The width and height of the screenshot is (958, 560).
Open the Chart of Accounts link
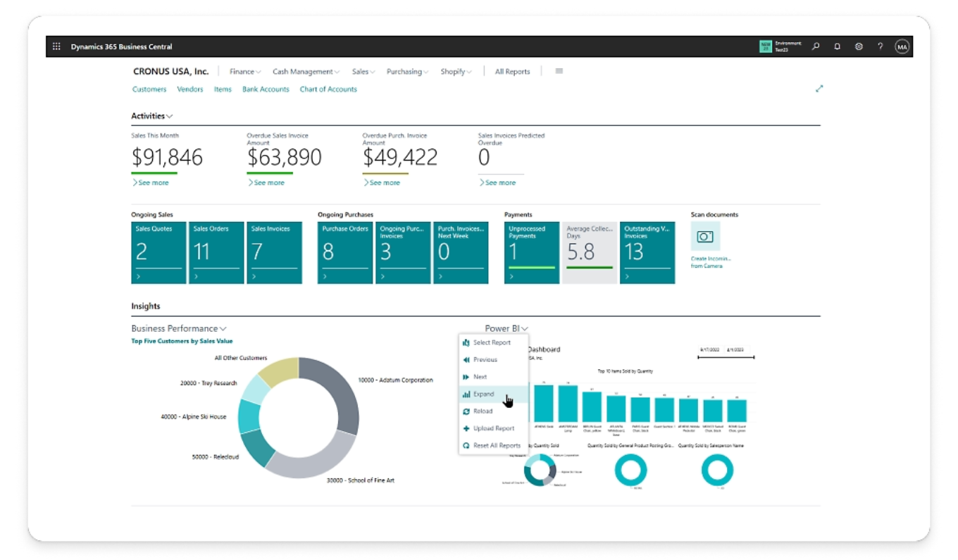coord(328,89)
